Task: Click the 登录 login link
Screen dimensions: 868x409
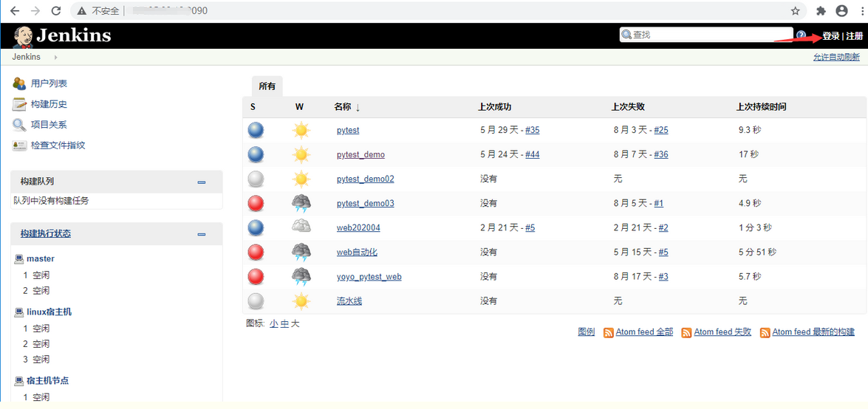Action: [831, 36]
